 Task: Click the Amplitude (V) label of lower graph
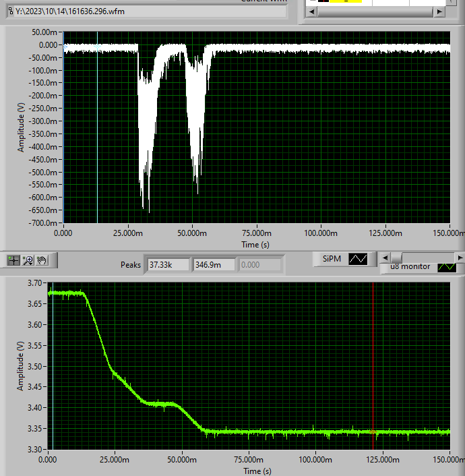(x=20, y=366)
